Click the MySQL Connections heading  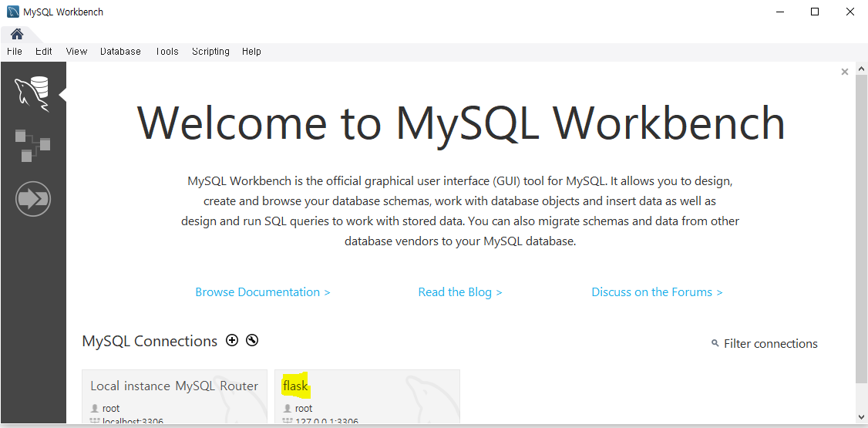[x=150, y=341]
